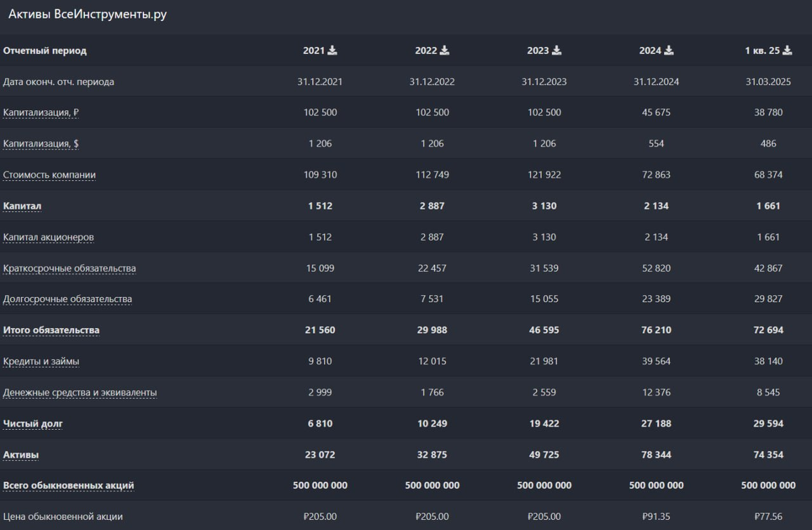Select the 1 кв. 25 column header
Screen dimensions: 812x530
coord(762,50)
